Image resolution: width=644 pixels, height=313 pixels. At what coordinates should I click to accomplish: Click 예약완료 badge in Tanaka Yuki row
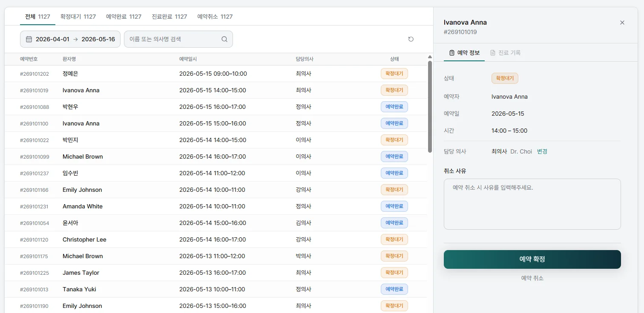click(x=394, y=289)
